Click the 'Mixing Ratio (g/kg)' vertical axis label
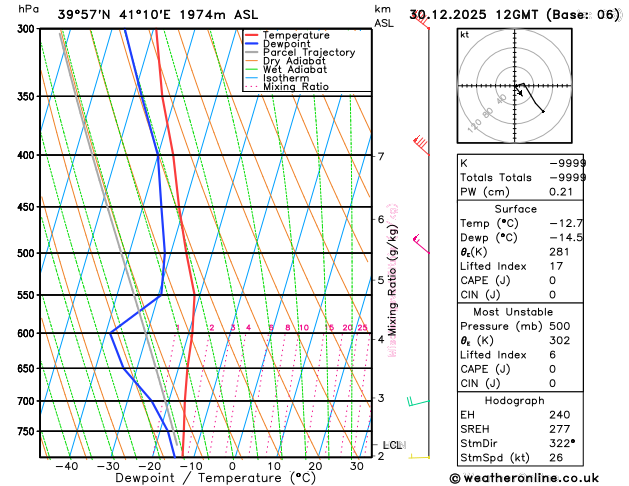This screenshot has height=486, width=629. click(392, 280)
